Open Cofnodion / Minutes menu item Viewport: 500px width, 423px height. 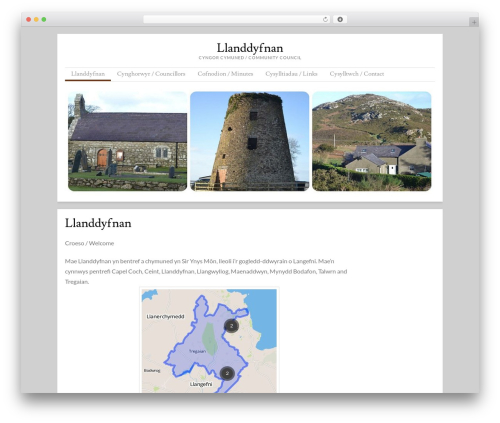point(225,74)
